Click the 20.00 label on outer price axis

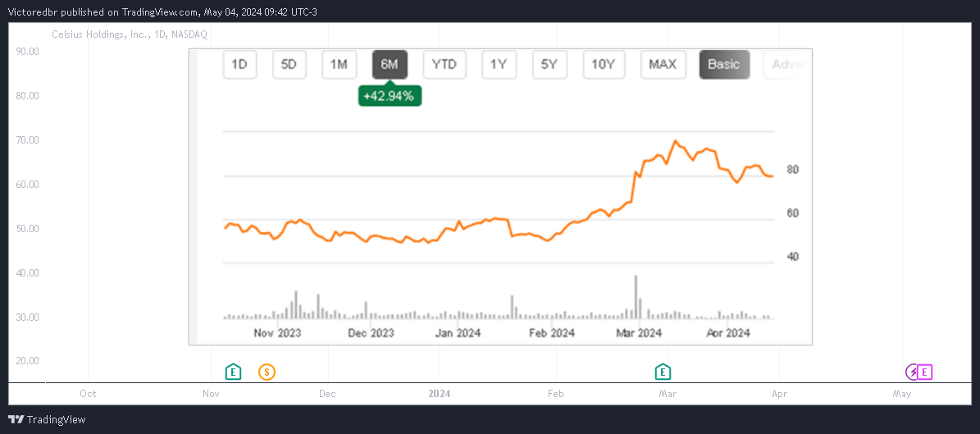26,361
